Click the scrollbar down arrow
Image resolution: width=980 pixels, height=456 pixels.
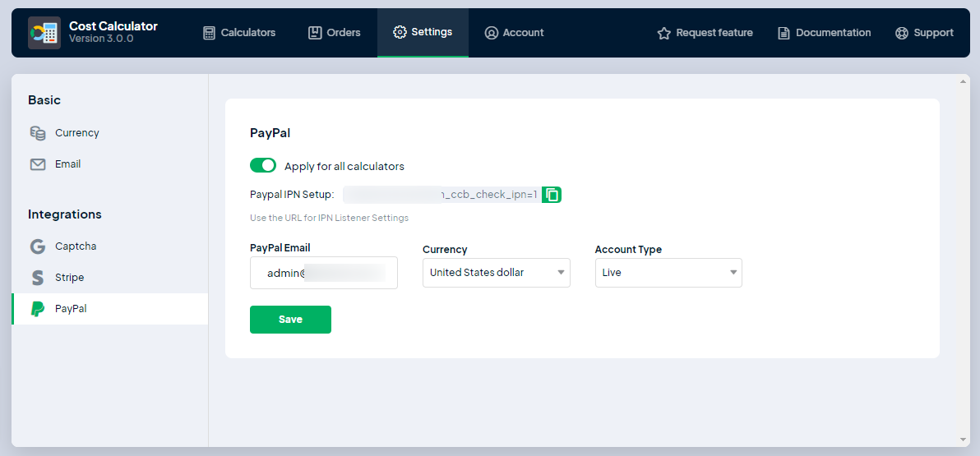point(963,440)
